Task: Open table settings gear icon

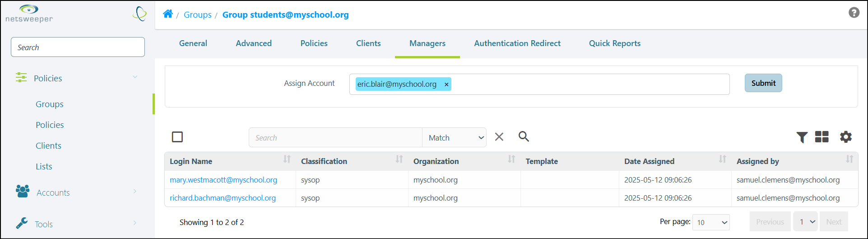Action: pyautogui.click(x=845, y=136)
